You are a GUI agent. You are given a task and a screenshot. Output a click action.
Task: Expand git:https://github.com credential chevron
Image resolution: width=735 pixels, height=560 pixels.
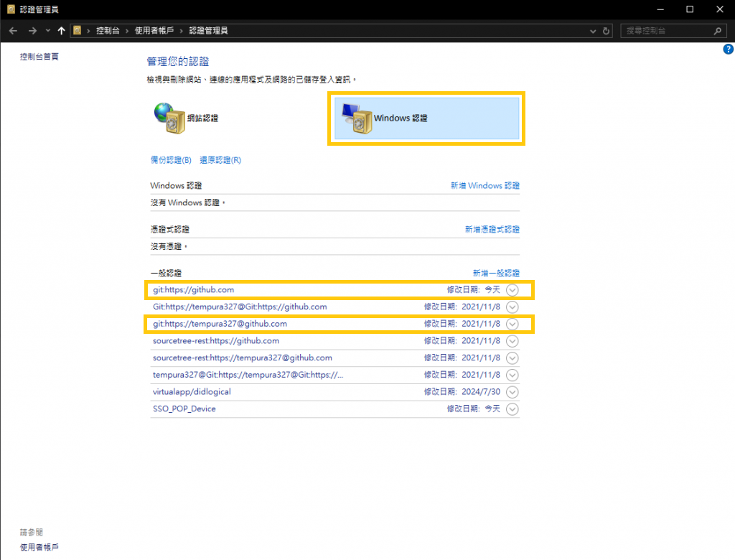point(512,290)
